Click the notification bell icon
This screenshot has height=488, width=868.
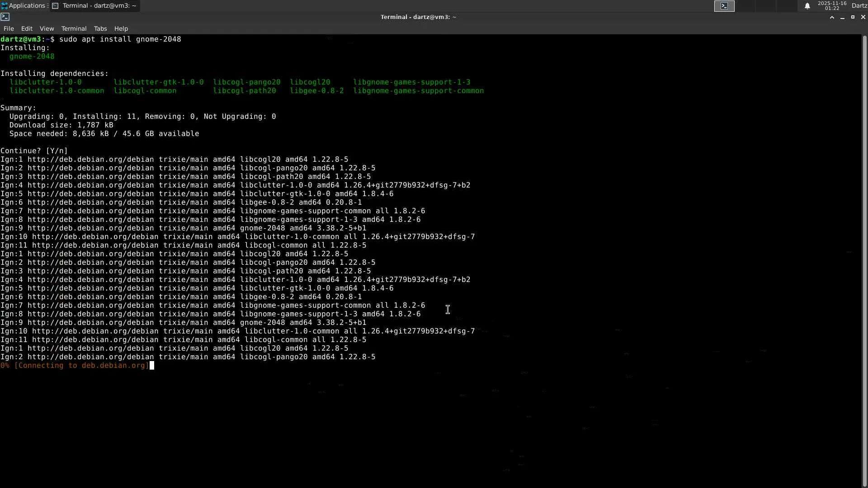coord(807,6)
